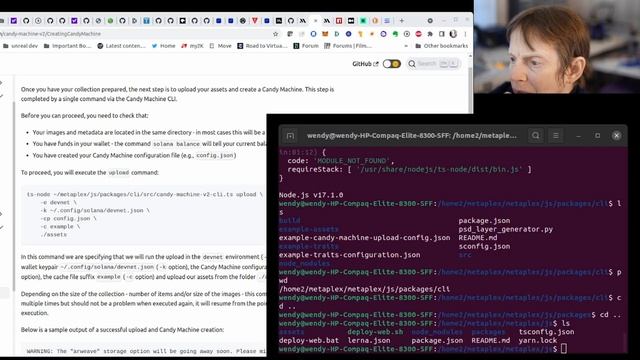Screen dimensions: 640x360
Task: Expand the bookmarks bar overflow chevron
Action: tap(406, 46)
